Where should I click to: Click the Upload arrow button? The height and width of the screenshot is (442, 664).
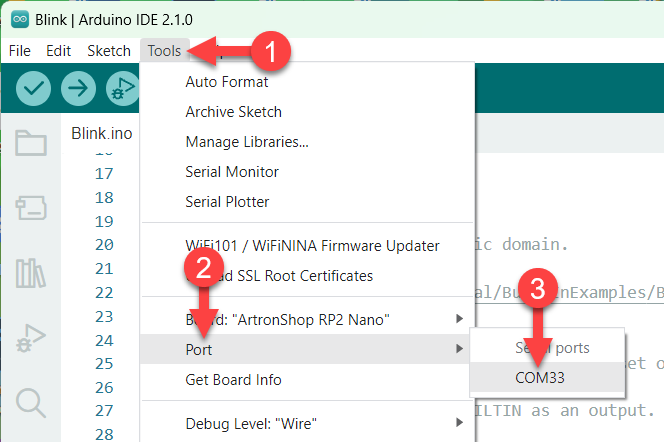pos(78,88)
